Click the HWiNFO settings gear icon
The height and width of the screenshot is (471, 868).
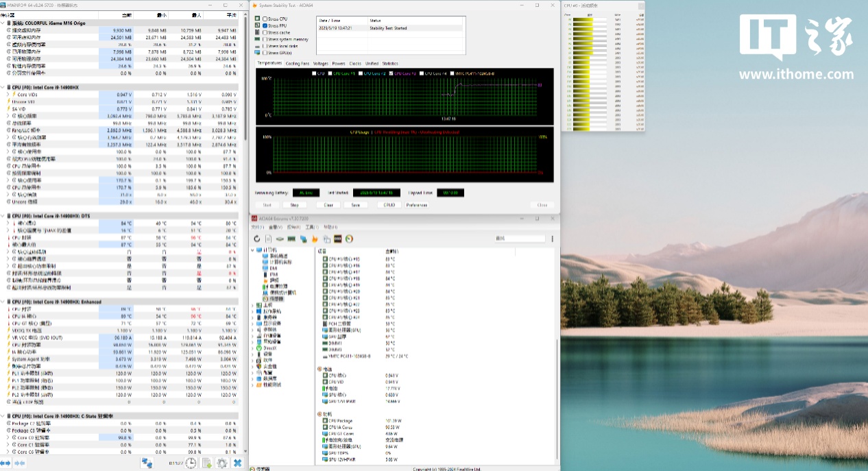[222, 463]
